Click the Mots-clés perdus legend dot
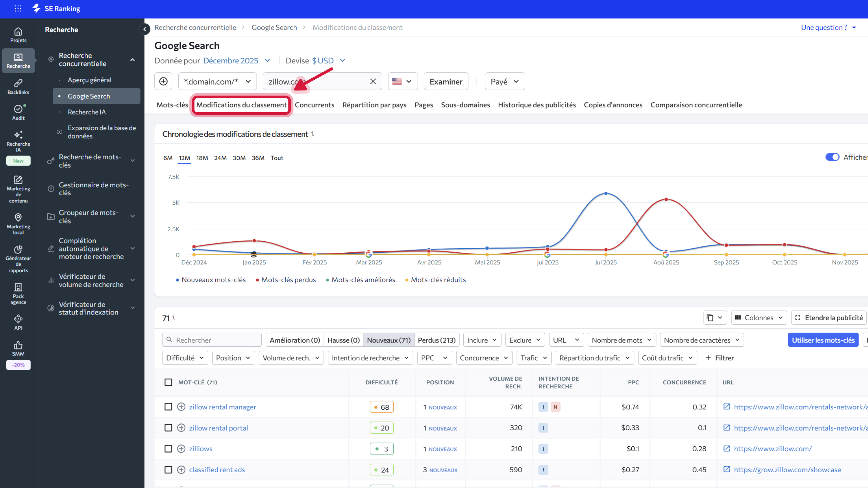 (257, 280)
